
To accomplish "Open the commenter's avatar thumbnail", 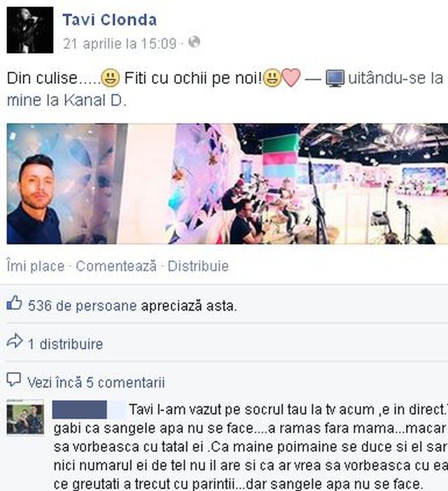I will (25, 418).
